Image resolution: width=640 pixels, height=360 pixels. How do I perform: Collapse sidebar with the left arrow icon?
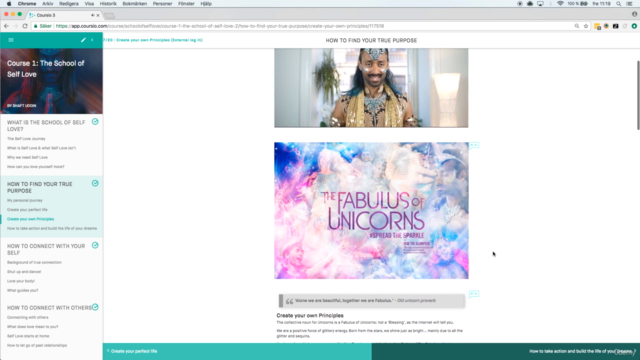click(92, 40)
